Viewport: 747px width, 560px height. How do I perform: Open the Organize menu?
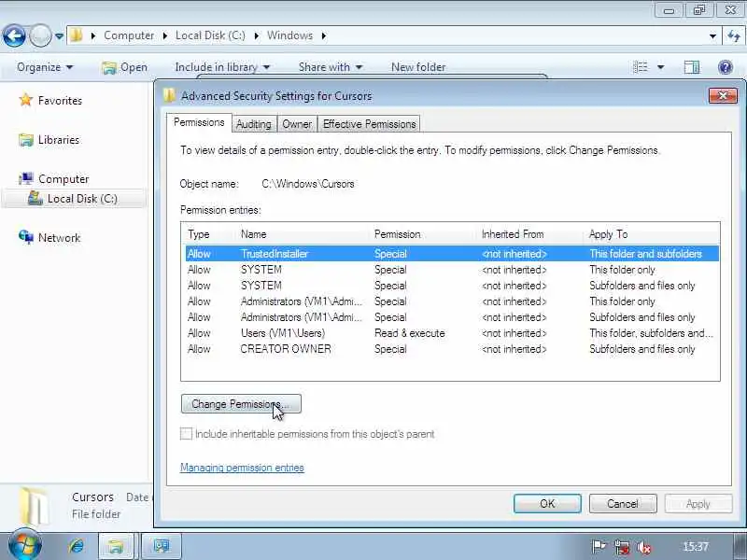(45, 67)
